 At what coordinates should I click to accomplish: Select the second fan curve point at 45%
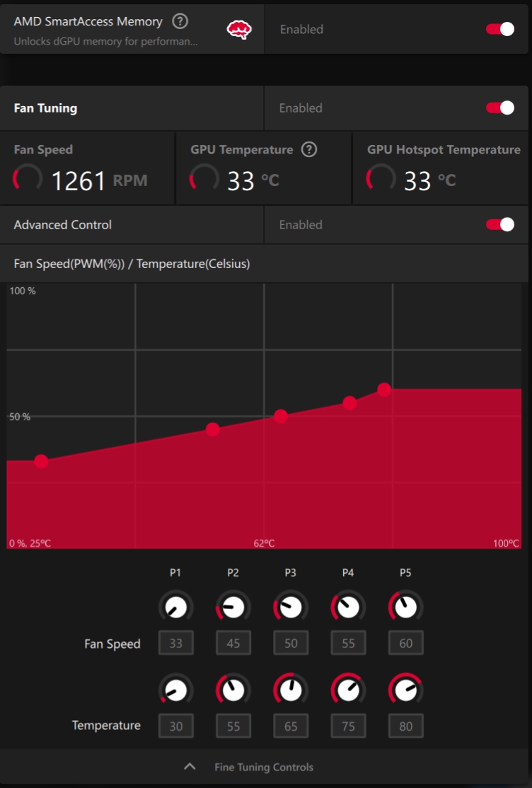(213, 429)
